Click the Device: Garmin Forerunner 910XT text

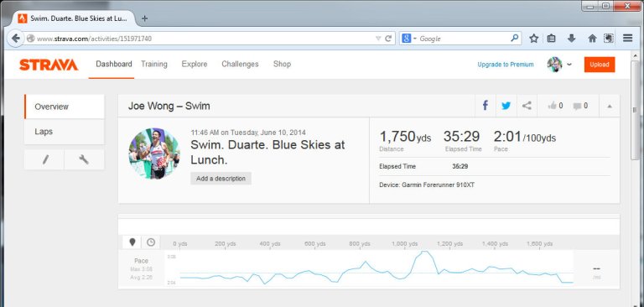click(427, 185)
